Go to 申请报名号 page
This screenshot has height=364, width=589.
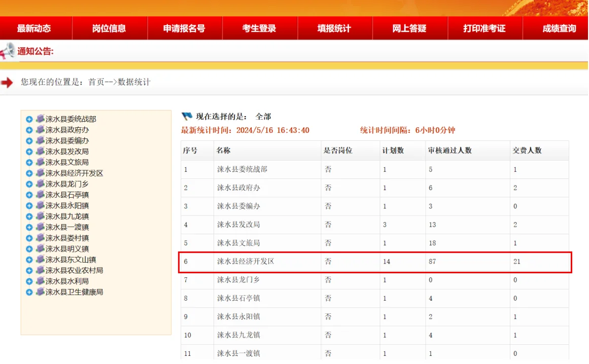184,28
